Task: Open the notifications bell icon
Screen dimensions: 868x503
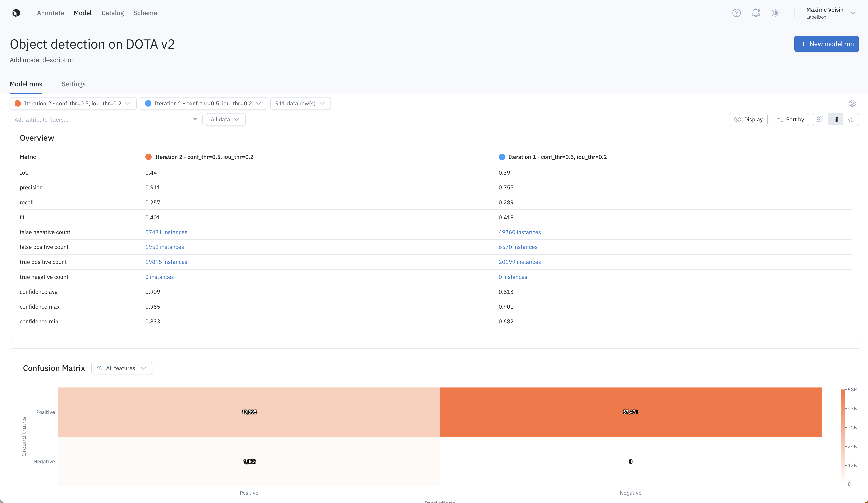Action: (x=756, y=13)
